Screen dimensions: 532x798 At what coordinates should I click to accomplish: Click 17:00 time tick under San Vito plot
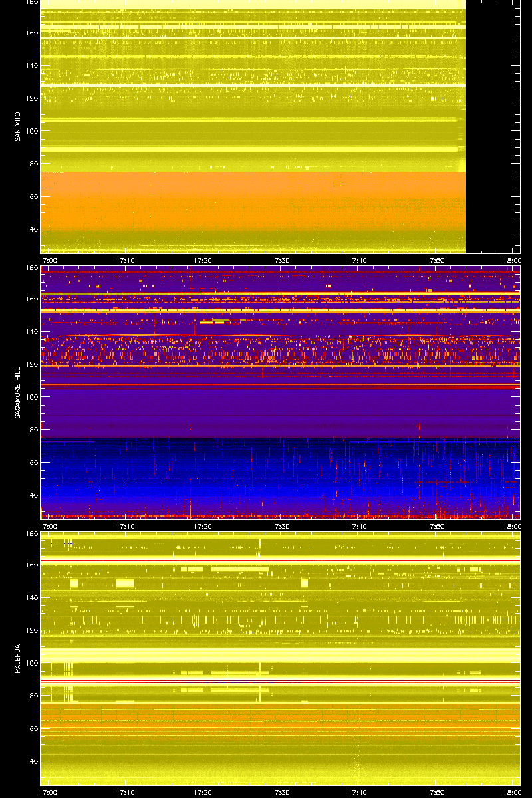[48, 260]
